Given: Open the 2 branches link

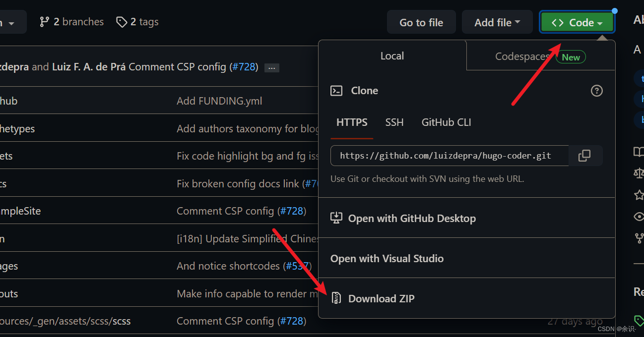Looking at the screenshot, I should click(x=71, y=22).
